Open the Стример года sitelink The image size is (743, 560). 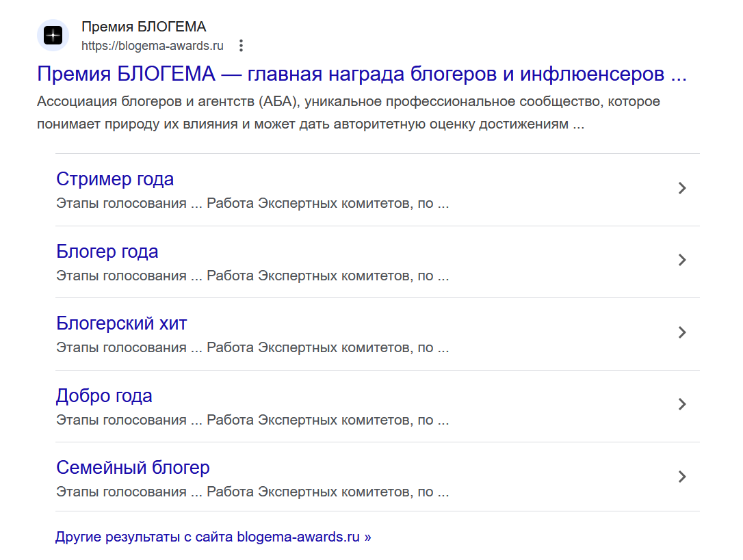tap(115, 179)
